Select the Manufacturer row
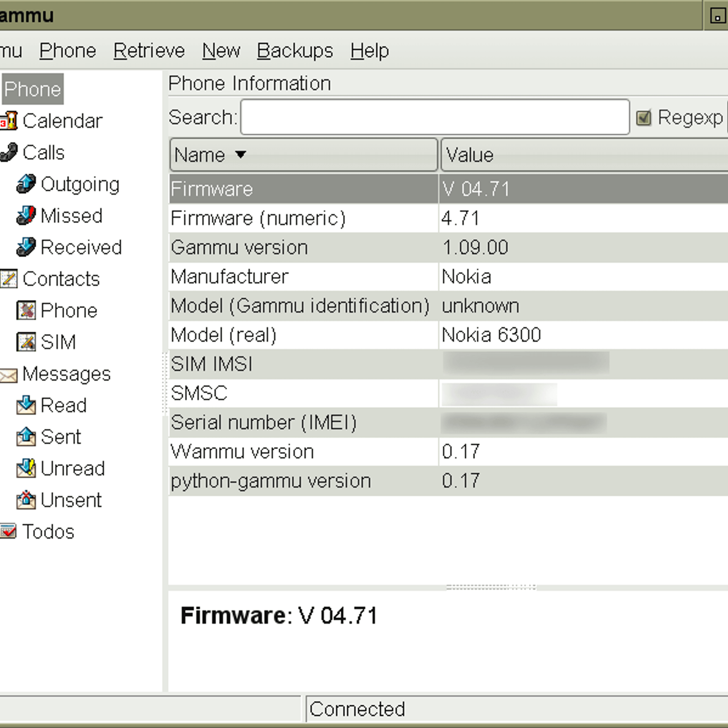 [x=448, y=276]
